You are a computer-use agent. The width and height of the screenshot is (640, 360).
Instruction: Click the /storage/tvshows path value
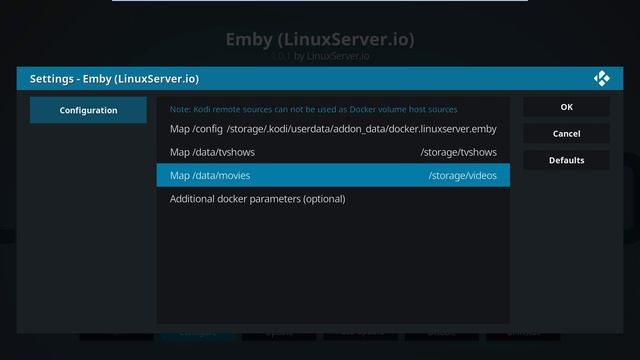click(458, 152)
